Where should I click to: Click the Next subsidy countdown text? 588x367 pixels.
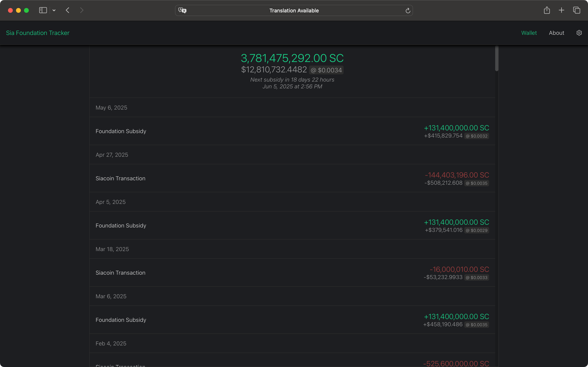(x=292, y=80)
